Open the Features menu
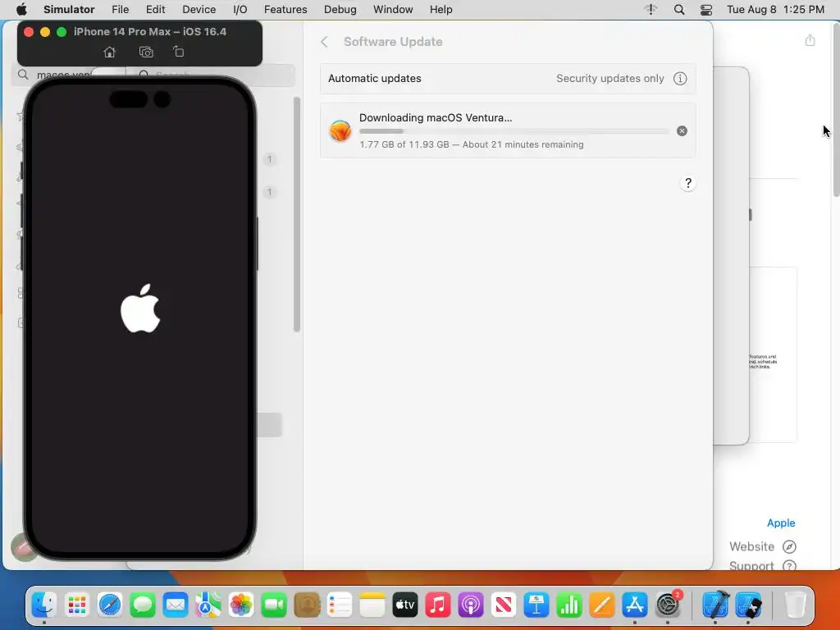This screenshot has width=840, height=630. (x=285, y=9)
